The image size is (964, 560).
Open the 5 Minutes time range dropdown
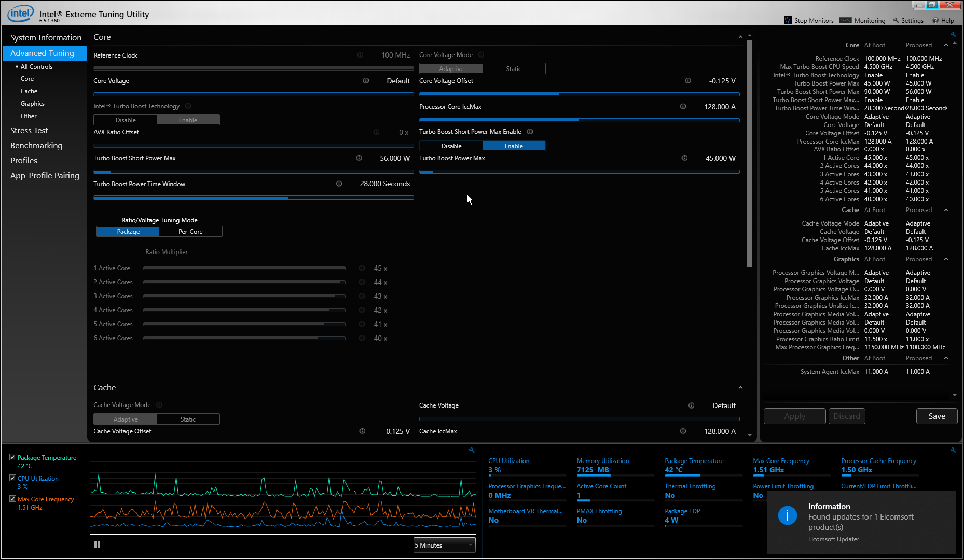pyautogui.click(x=444, y=545)
